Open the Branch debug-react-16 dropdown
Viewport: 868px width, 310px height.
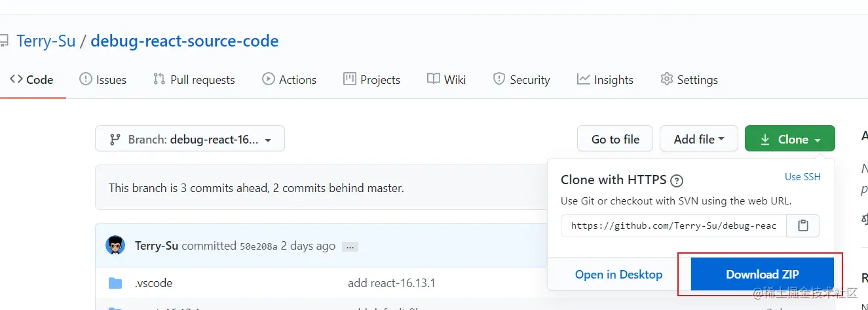coord(190,139)
